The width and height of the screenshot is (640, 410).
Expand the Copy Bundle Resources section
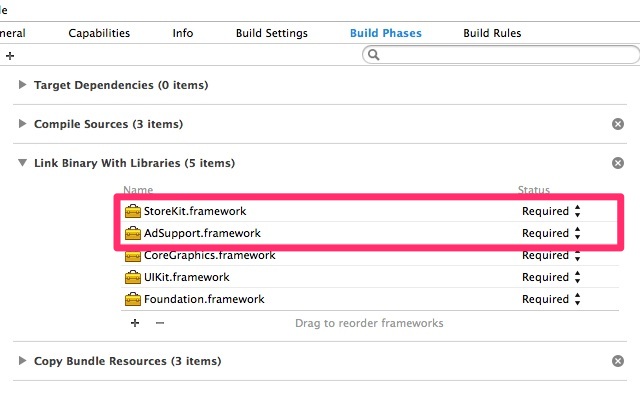coord(23,361)
